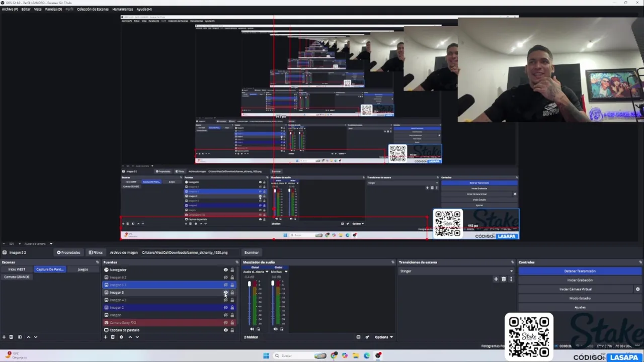The height and width of the screenshot is (362, 644).
Task: Select the Camara GRANDE scene
Action: [x=17, y=277]
